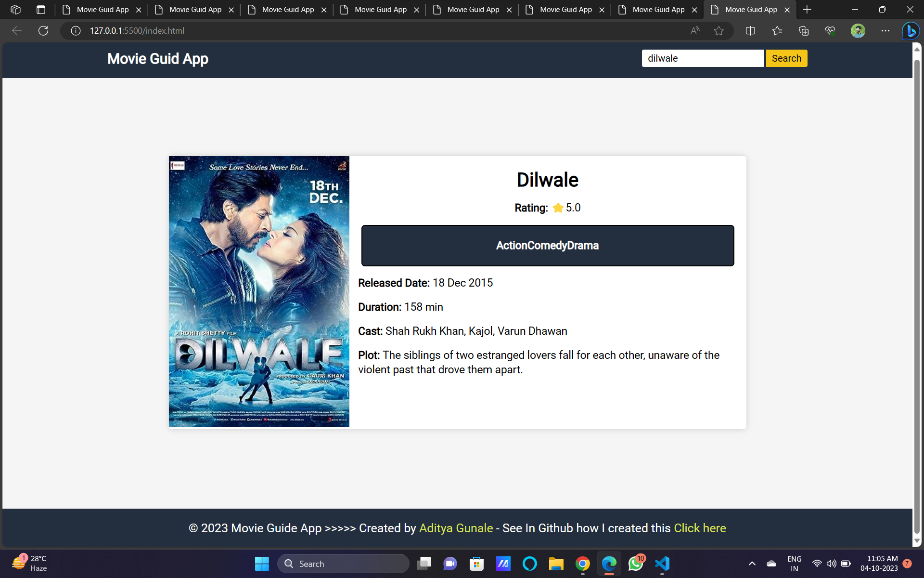Click the yellow Search button
The height and width of the screenshot is (578, 924).
786,58
